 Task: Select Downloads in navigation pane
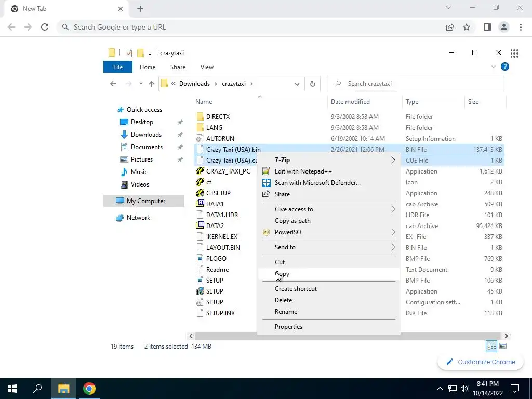[146, 135]
